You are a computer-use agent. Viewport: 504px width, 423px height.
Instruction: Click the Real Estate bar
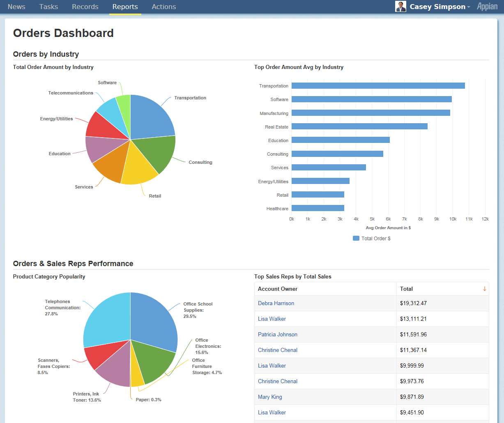click(359, 126)
